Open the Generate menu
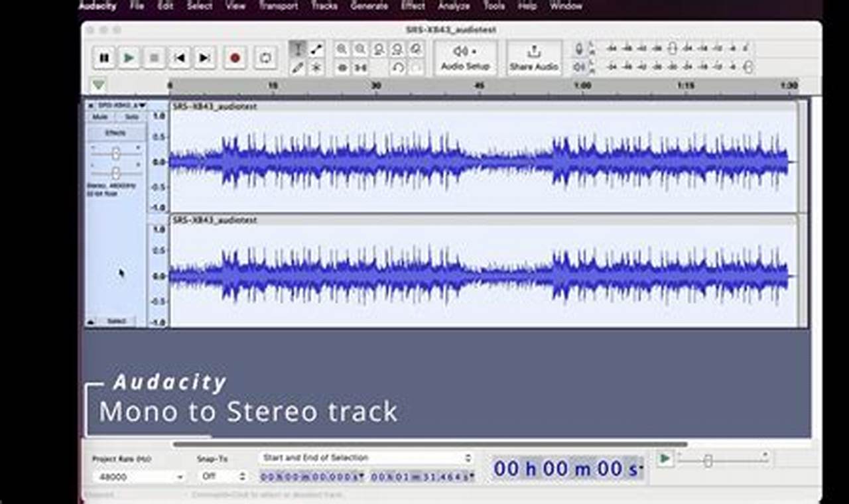The width and height of the screenshot is (849, 504). 369,6
